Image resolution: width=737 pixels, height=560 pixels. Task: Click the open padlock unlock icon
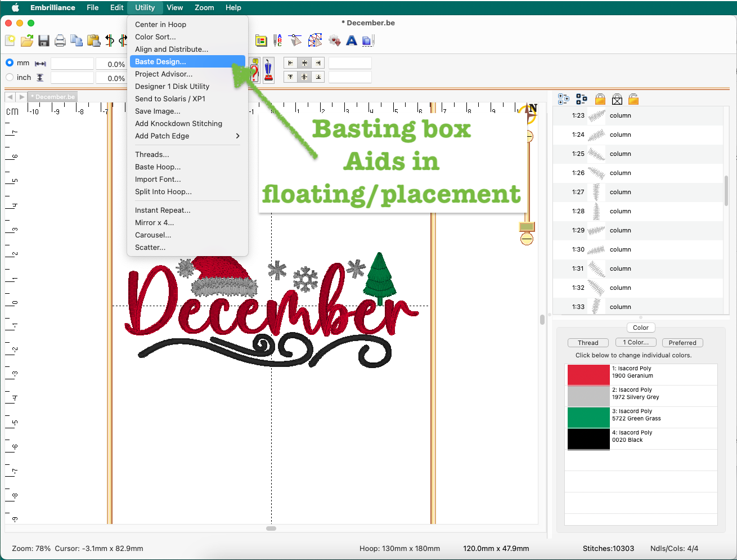pyautogui.click(x=633, y=100)
